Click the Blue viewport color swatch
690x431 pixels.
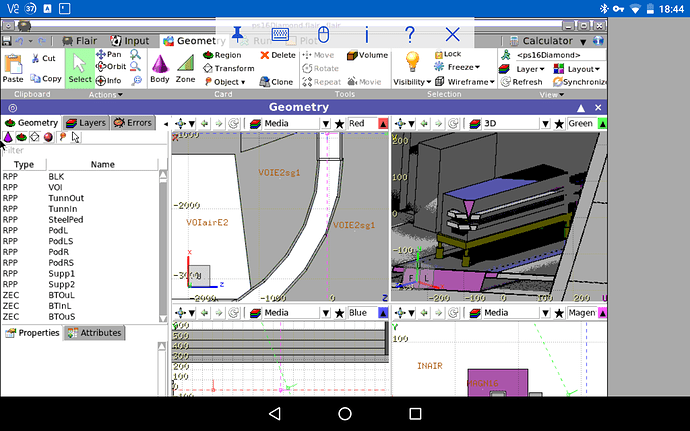(383, 313)
